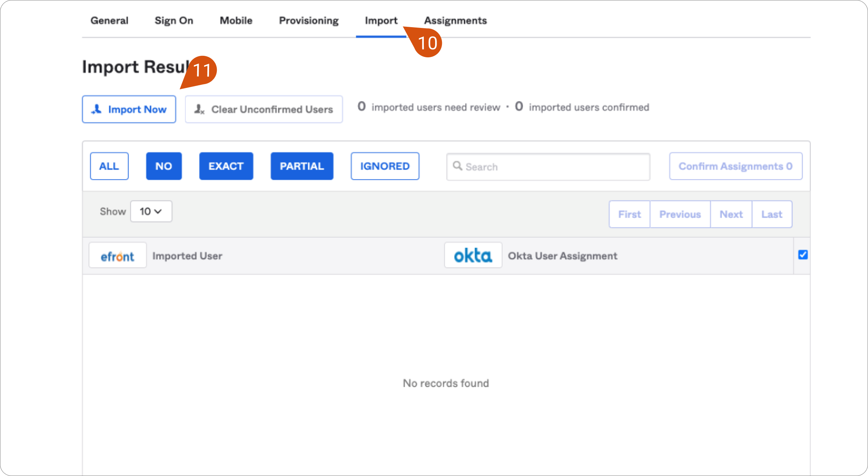868x476 pixels.
Task: Click 'imported users confirmed' text
Action: (x=589, y=107)
